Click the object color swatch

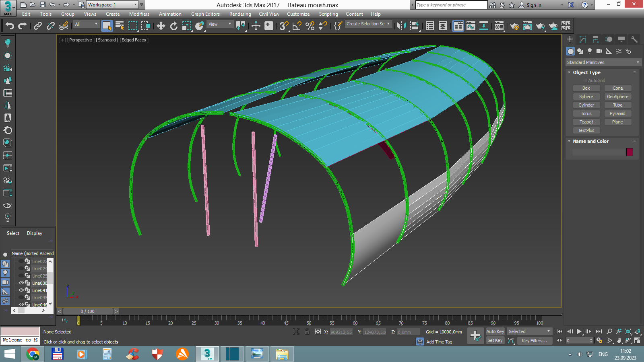[x=630, y=152]
